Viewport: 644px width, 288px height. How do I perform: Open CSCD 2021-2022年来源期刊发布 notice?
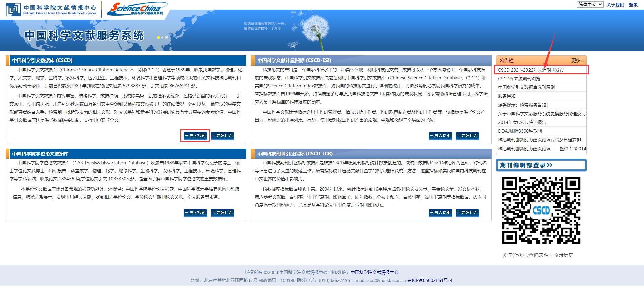pyautogui.click(x=531, y=70)
